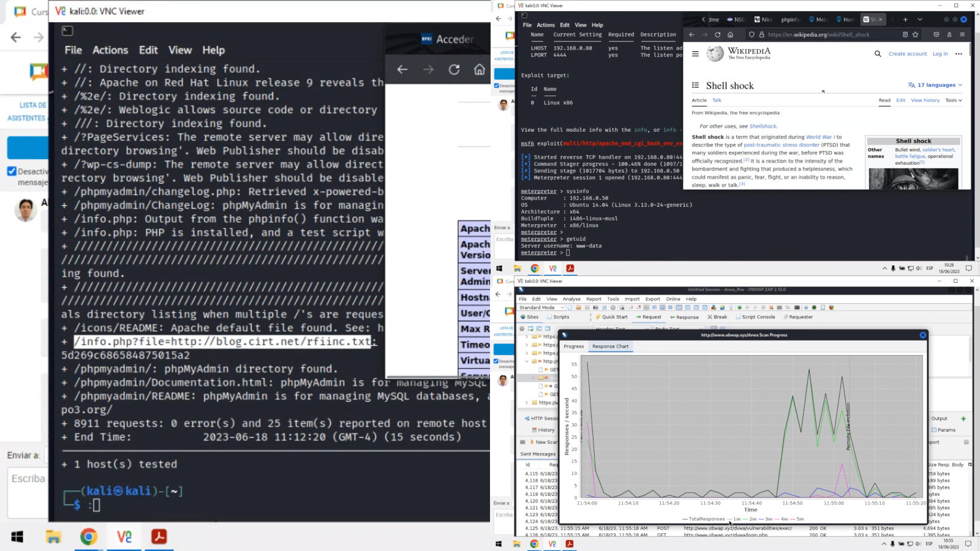Open the Report menu in ZAP
980x551 pixels.
[594, 299]
